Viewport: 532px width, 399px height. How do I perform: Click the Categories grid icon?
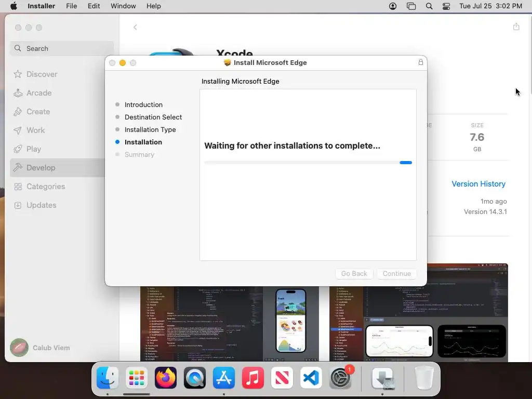18,187
